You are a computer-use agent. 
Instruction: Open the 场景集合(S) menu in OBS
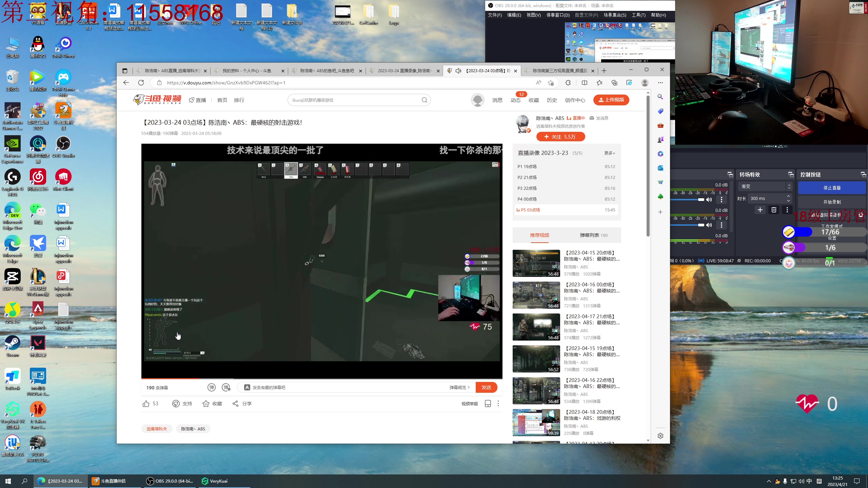(614, 15)
